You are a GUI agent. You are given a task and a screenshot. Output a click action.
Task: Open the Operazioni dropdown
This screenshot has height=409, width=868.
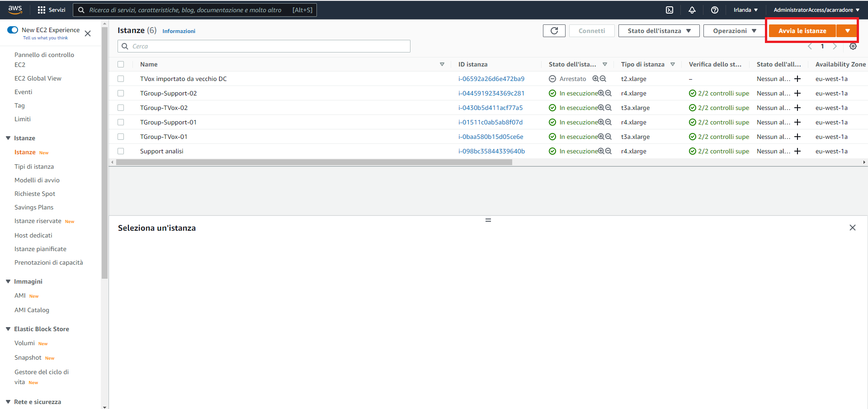click(735, 31)
